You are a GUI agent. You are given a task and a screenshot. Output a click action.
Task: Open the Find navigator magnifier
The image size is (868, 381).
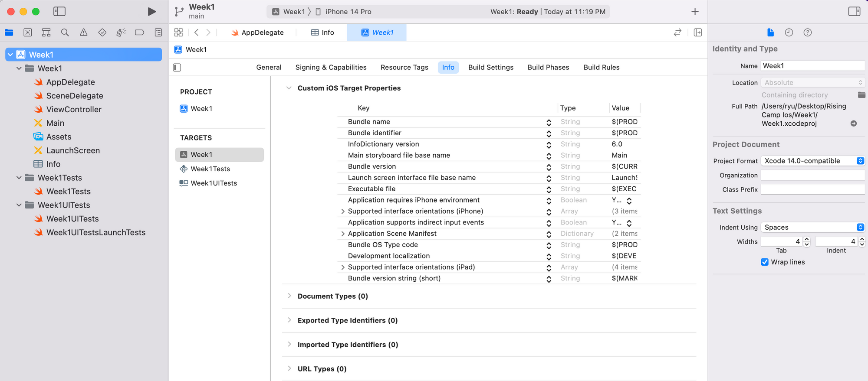65,33
